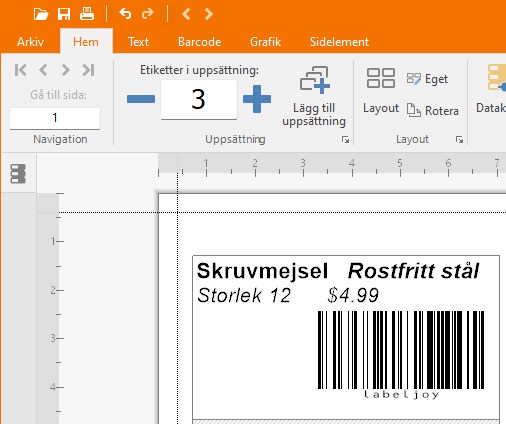This screenshot has height=424, width=506.
Task: Click the vertical ruler at mark 2
Action: [x=54, y=290]
